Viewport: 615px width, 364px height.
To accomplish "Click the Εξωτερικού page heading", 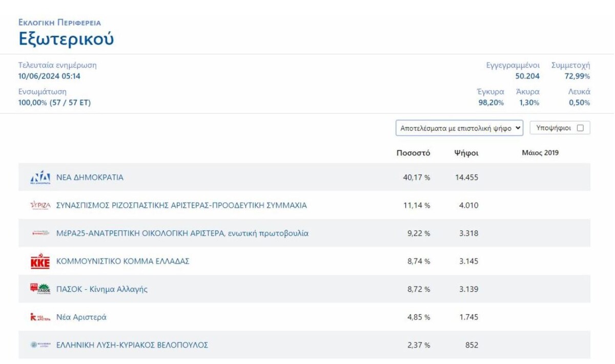I will (x=66, y=39).
